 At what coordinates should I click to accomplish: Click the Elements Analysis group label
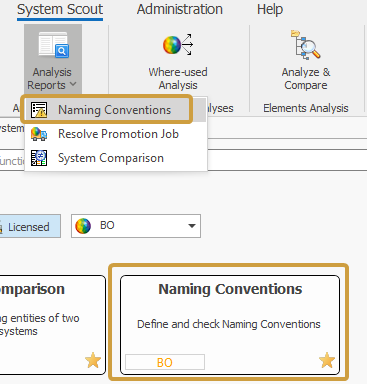coord(306,108)
